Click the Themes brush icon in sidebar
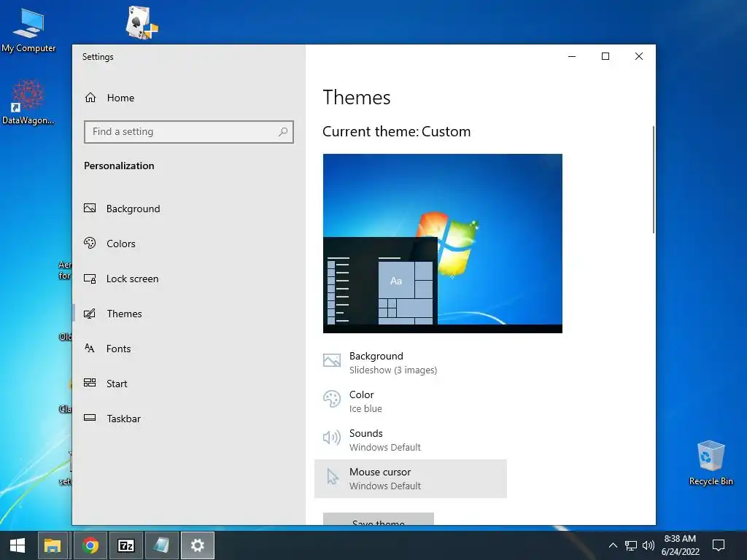 pyautogui.click(x=90, y=314)
